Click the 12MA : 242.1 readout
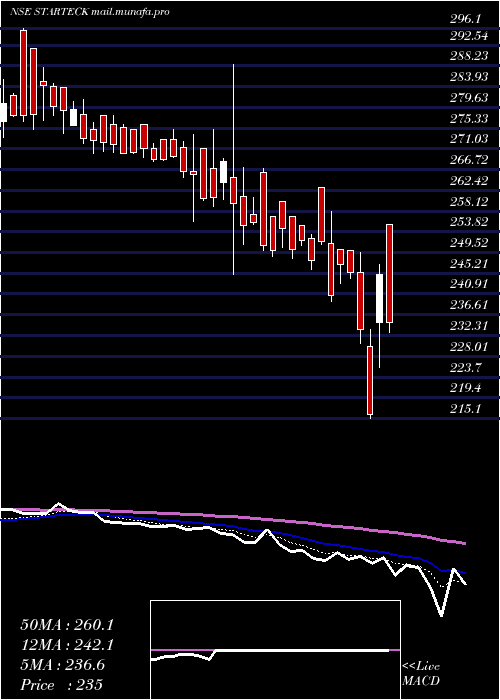 click(x=67, y=645)
